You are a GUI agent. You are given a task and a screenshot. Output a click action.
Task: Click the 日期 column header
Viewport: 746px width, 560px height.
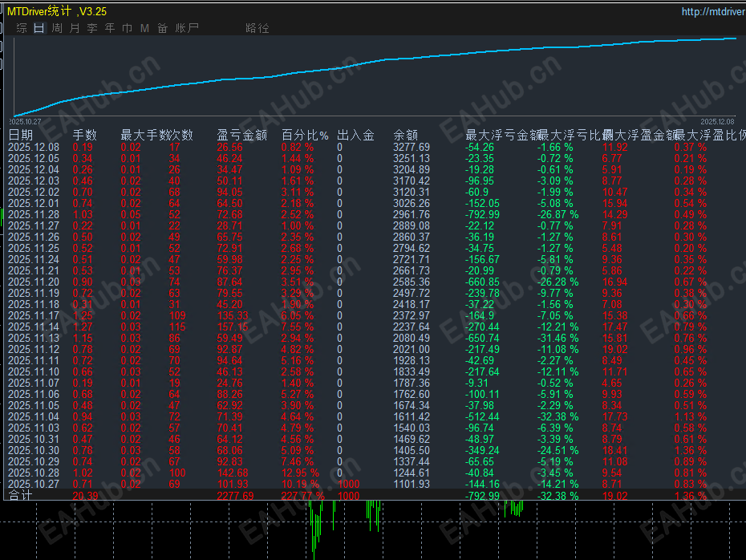click(x=21, y=135)
